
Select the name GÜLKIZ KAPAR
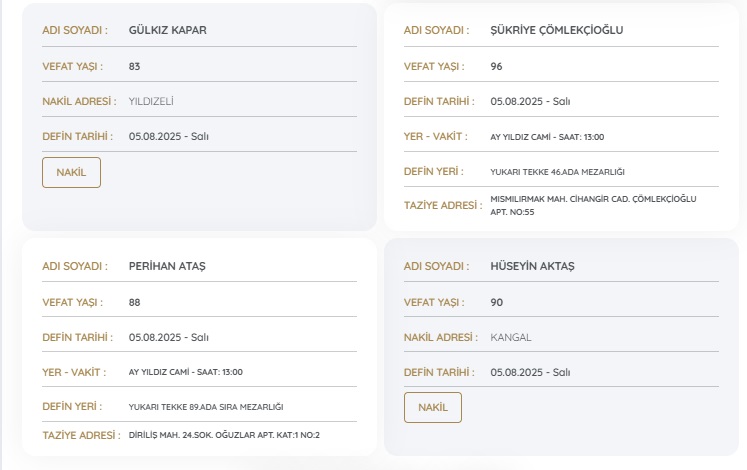[167, 30]
